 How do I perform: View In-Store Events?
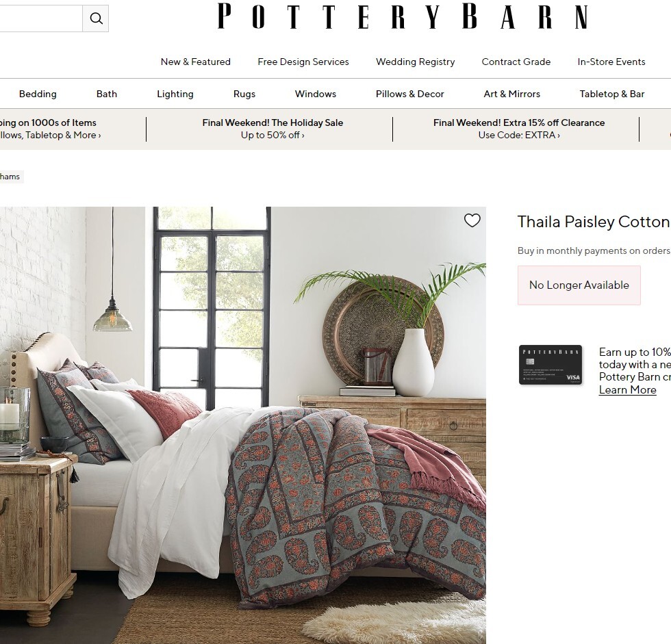[611, 62]
